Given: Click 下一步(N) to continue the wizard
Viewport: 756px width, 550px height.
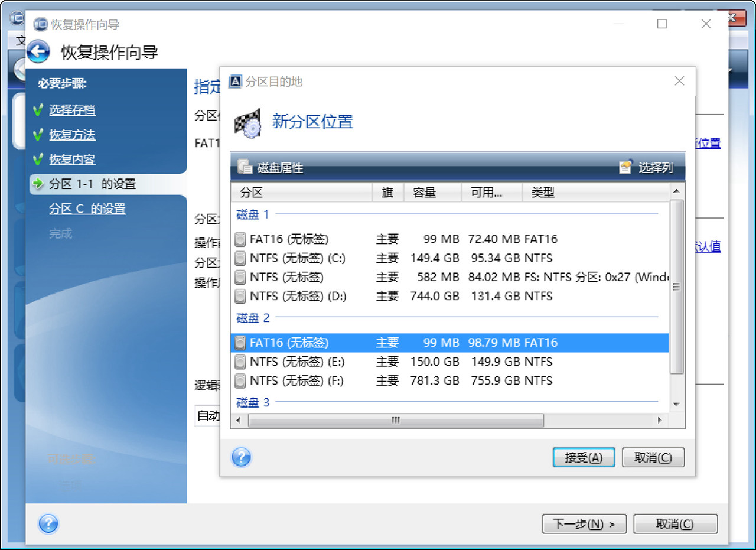Looking at the screenshot, I should (x=584, y=523).
